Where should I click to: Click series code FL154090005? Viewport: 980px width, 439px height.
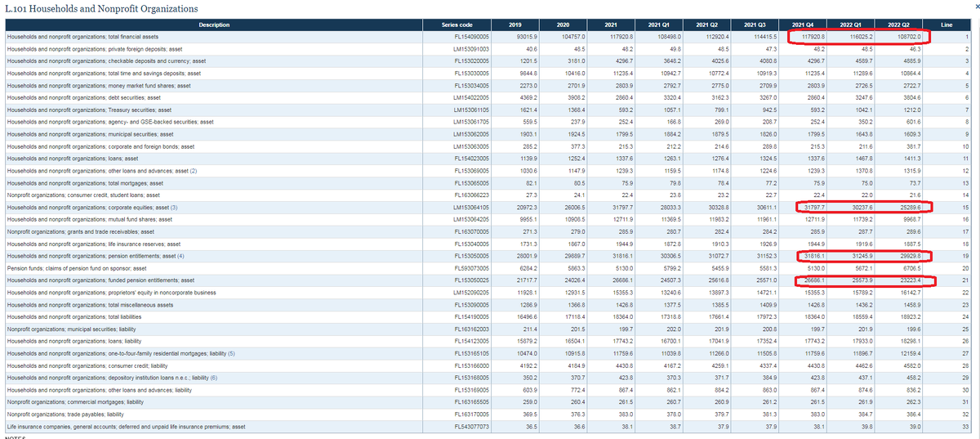click(x=470, y=37)
